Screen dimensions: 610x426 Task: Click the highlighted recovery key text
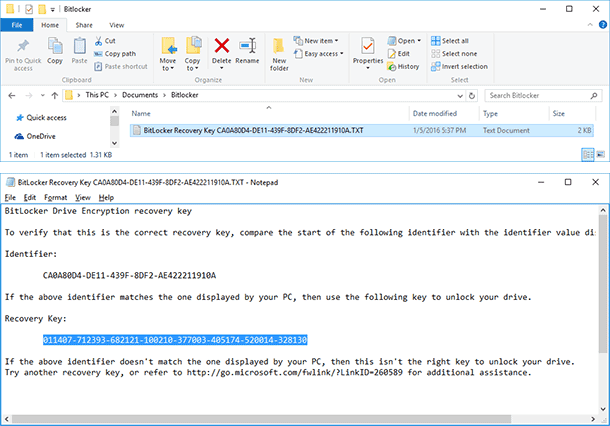coord(175,340)
